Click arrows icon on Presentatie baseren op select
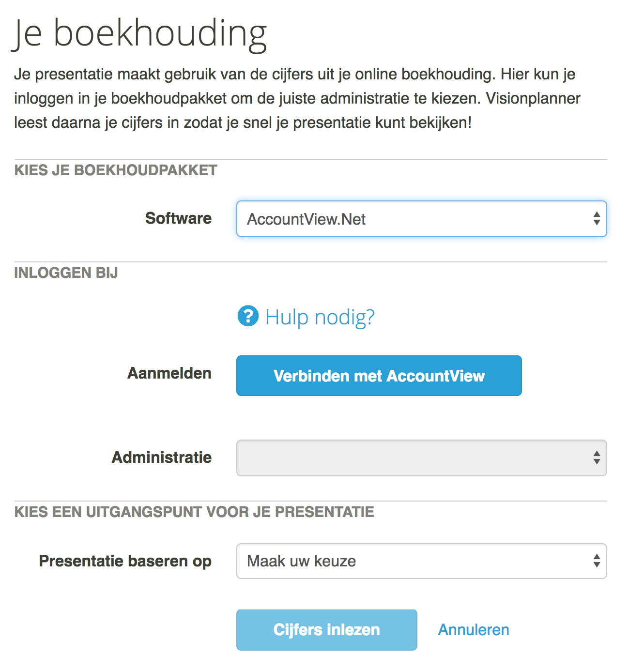The width and height of the screenshot is (644, 670). pyautogui.click(x=597, y=561)
